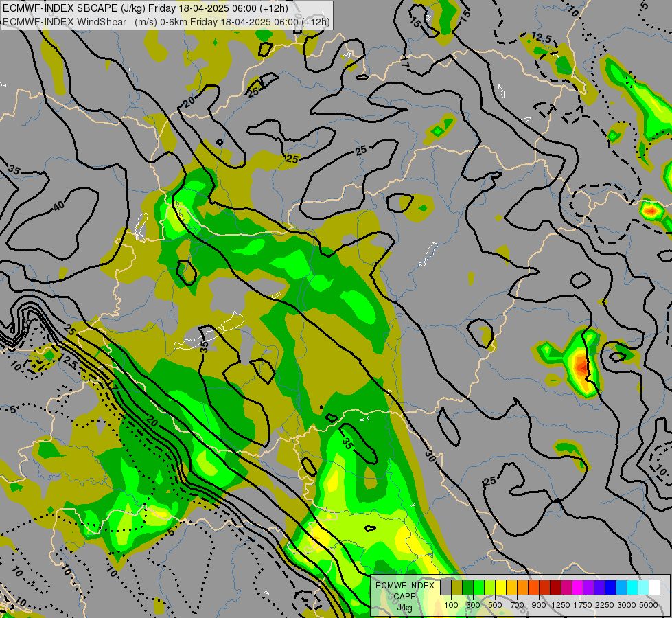Screen dimensions: 672x618
Task: Choose the bright magenta legend swatch
Action: click(578, 587)
